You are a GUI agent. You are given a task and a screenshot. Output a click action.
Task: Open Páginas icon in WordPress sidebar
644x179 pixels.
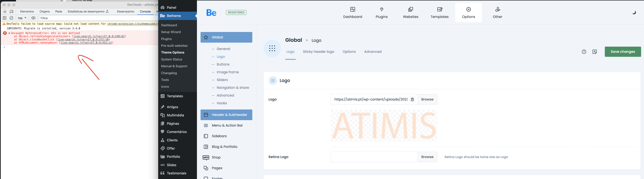[162, 123]
